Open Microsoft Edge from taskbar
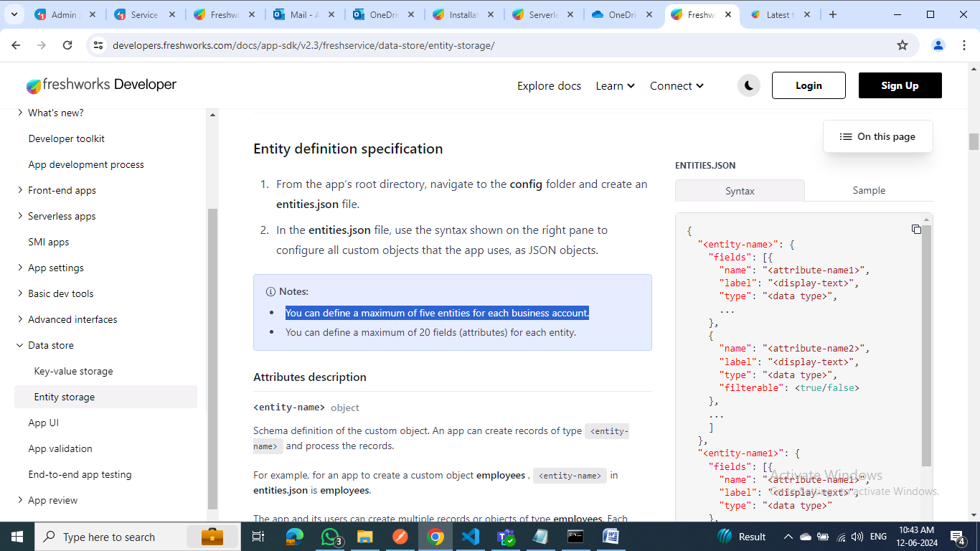This screenshot has height=551, width=980. click(x=294, y=537)
